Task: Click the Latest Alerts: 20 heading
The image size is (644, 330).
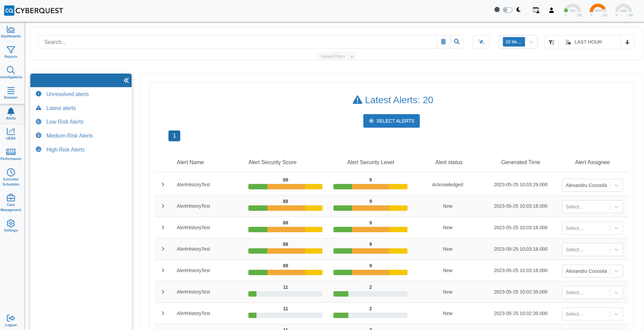Action: 393,100
